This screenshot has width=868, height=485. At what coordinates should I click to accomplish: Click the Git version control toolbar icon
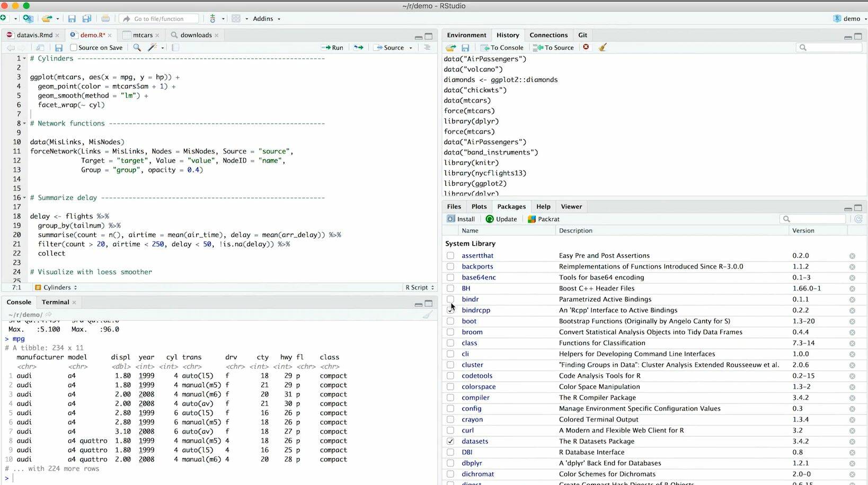pos(212,19)
